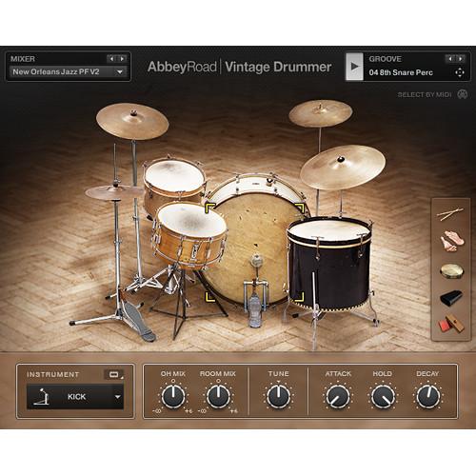Click the Abbey Road Vintage Drummer title
476x476 pixels.
pos(240,67)
